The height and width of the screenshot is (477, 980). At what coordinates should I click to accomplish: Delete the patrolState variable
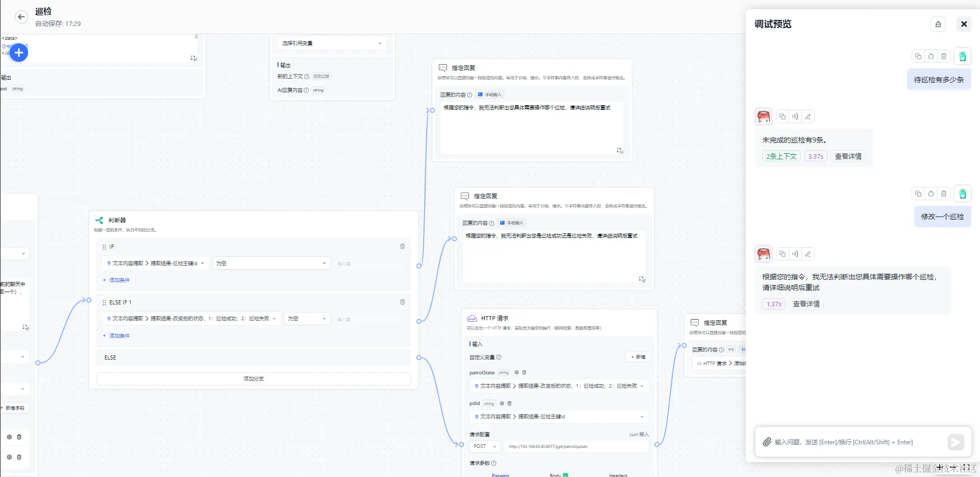point(524,373)
